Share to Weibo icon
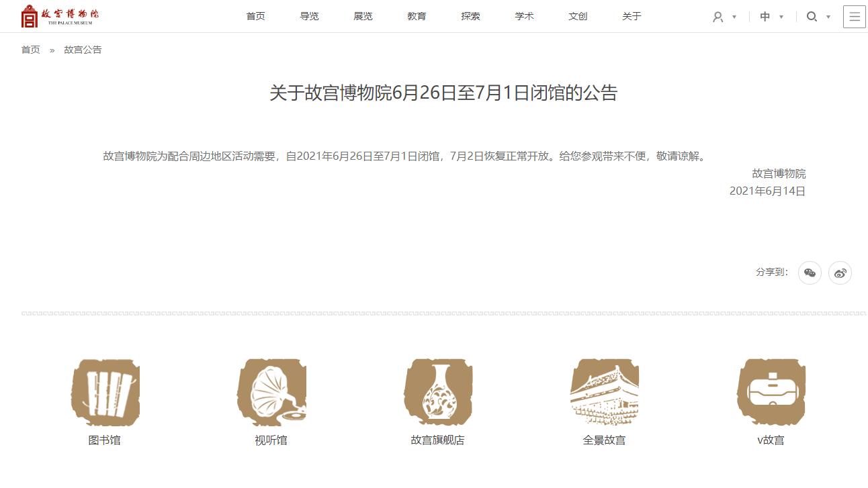 click(x=840, y=273)
